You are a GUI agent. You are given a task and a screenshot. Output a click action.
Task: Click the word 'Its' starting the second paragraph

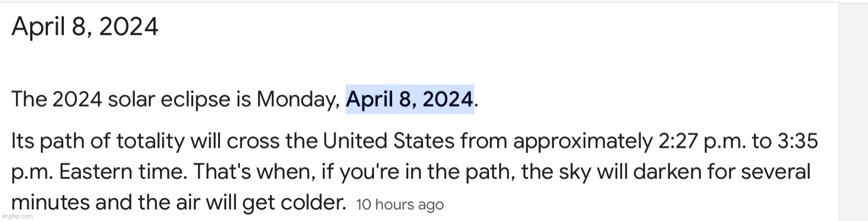tap(23, 142)
